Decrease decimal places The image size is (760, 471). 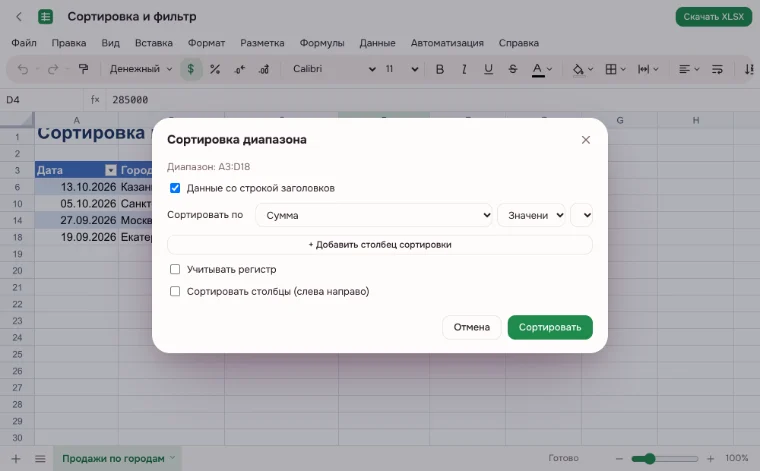239,69
